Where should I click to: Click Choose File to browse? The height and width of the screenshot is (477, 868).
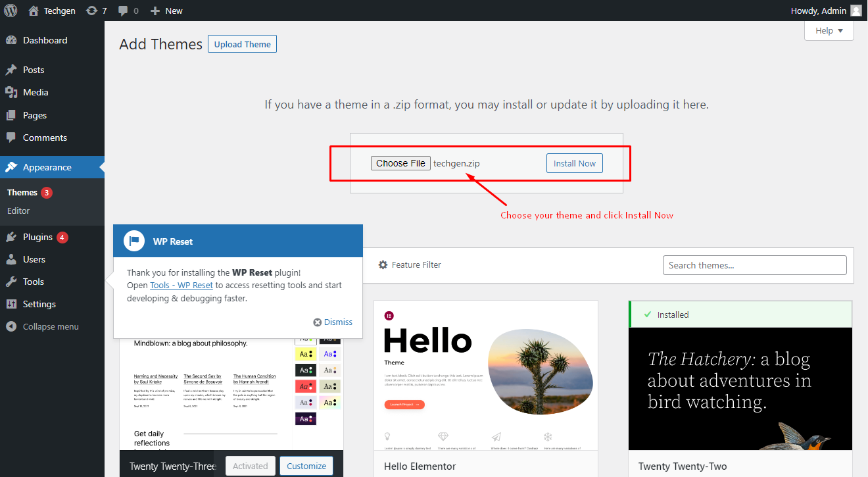(x=400, y=163)
